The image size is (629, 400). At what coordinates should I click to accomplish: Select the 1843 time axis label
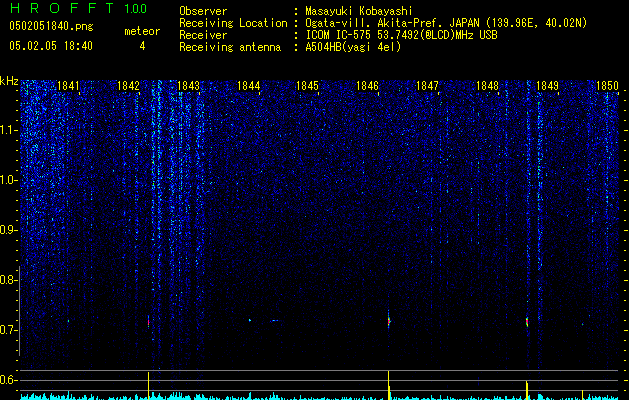pyautogui.click(x=188, y=86)
